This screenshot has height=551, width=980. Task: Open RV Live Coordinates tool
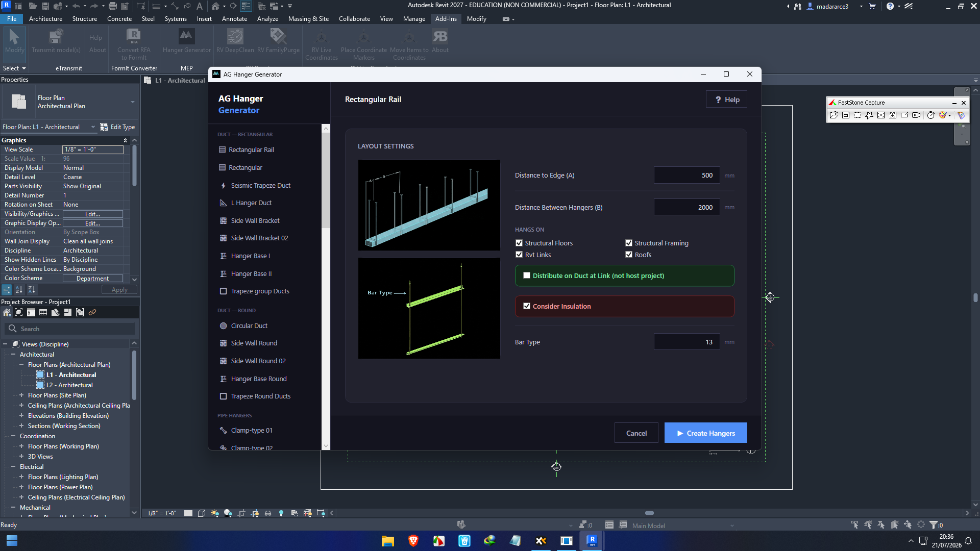tap(322, 45)
